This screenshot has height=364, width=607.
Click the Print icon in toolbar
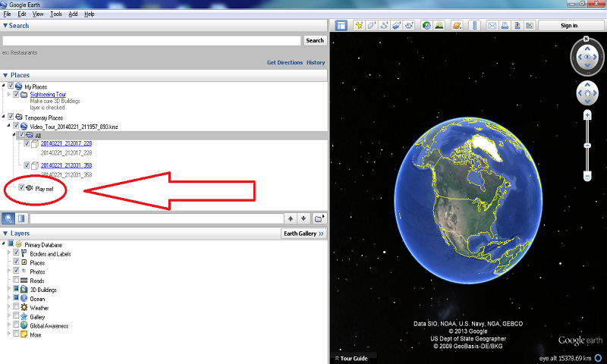click(x=505, y=26)
